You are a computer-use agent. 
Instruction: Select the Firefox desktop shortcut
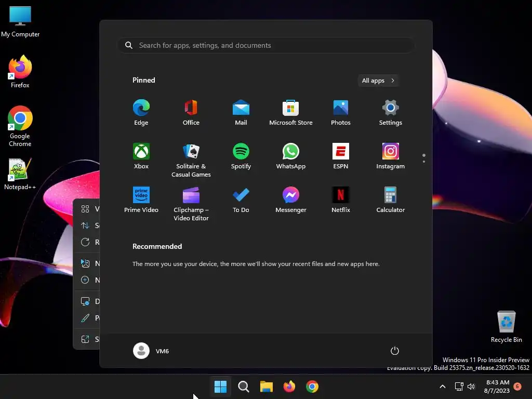click(20, 72)
